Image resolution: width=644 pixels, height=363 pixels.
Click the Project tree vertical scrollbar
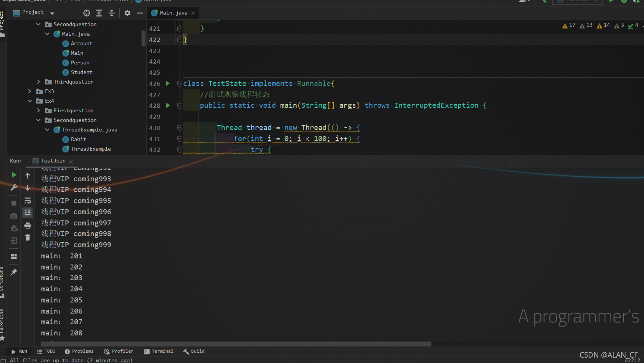click(x=144, y=38)
